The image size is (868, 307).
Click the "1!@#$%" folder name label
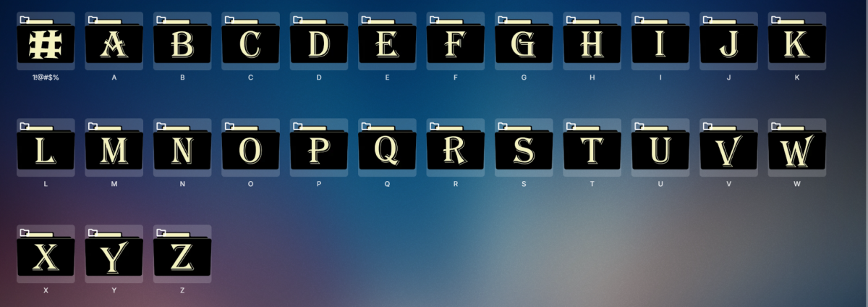tap(46, 77)
